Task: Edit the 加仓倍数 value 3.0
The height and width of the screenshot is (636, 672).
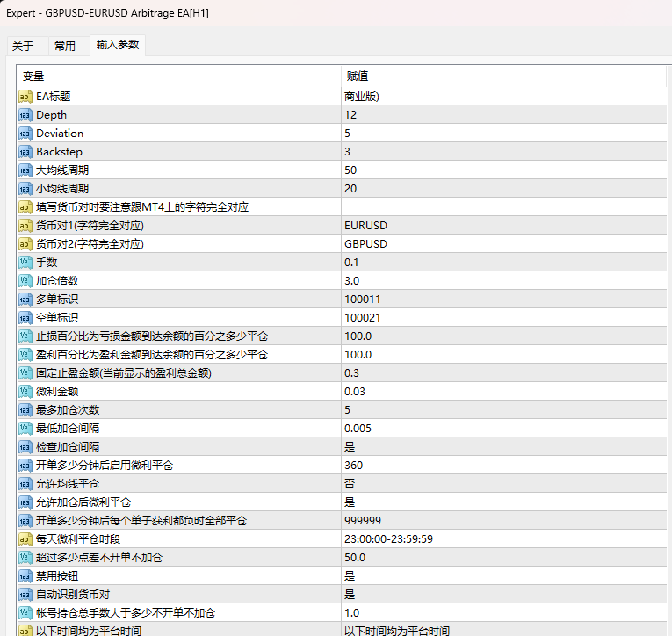Action: click(504, 281)
